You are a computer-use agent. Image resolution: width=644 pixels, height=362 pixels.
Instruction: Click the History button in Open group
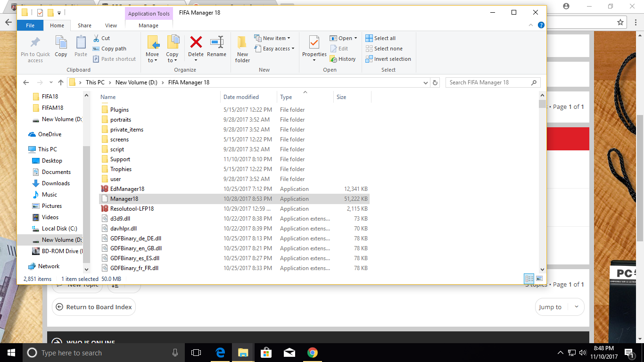343,59
